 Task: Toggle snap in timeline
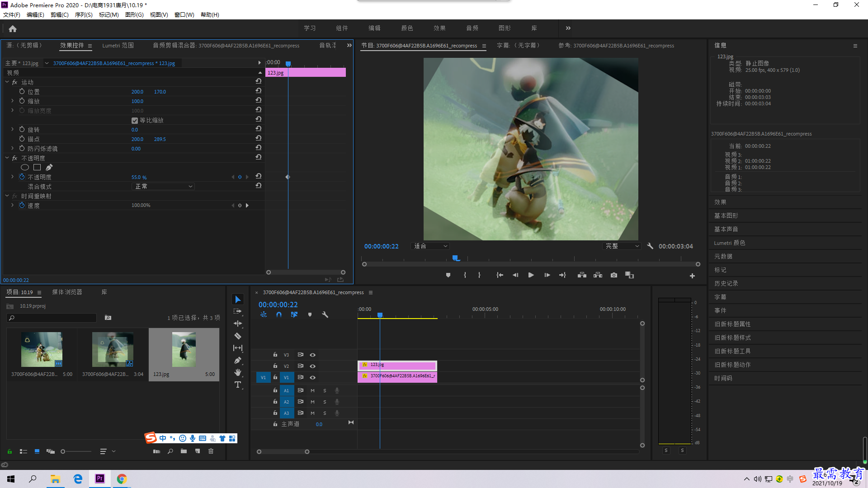[279, 314]
